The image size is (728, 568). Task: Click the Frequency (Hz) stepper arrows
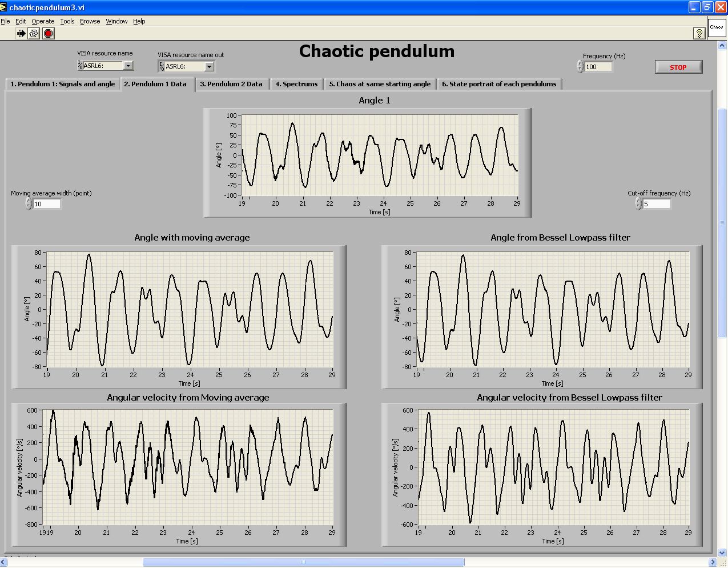pos(580,67)
